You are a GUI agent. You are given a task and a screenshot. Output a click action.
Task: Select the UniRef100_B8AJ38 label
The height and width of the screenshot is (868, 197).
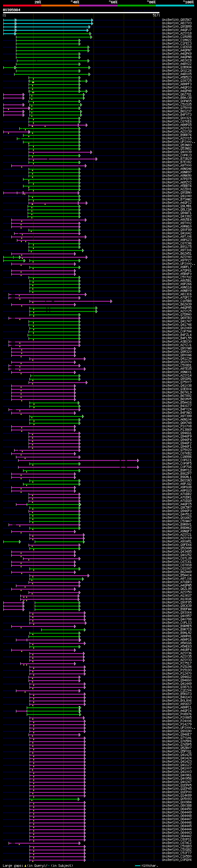177,98
